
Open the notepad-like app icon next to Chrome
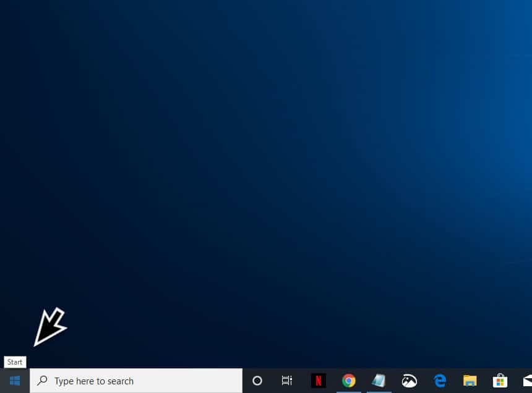[x=379, y=381]
